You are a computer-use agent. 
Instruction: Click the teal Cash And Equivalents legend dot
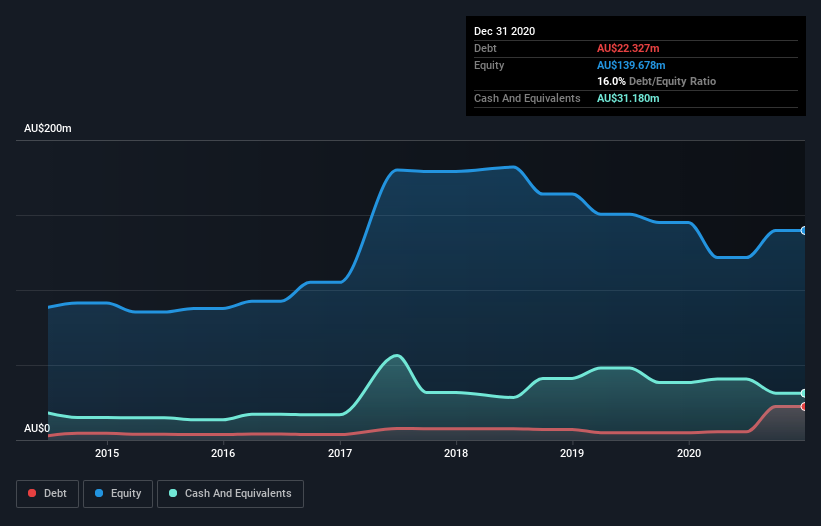coord(173,493)
